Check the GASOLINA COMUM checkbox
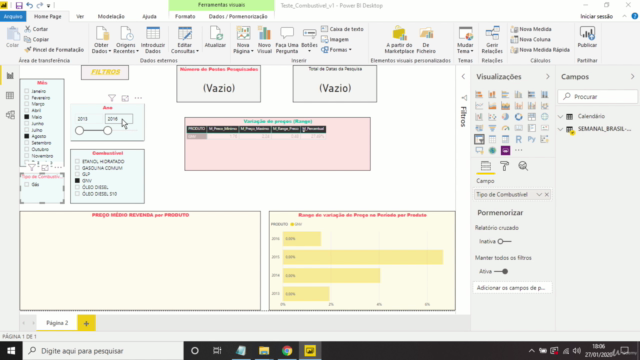The image size is (640, 360). tap(77, 168)
